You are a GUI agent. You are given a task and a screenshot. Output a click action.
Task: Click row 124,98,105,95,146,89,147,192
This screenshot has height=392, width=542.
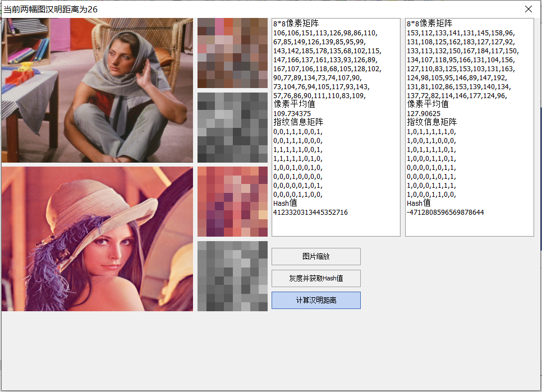point(457,78)
